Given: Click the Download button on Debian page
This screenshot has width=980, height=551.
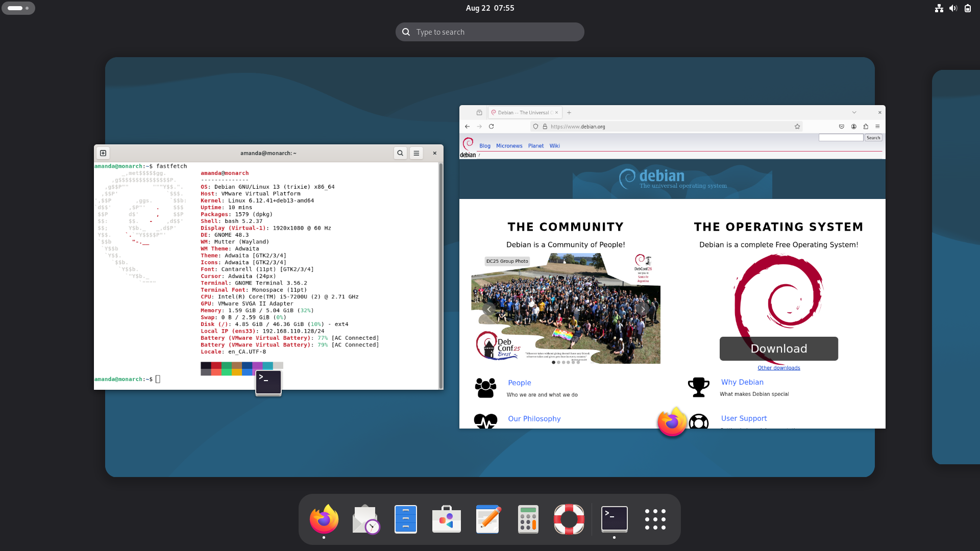Looking at the screenshot, I should [x=778, y=348].
